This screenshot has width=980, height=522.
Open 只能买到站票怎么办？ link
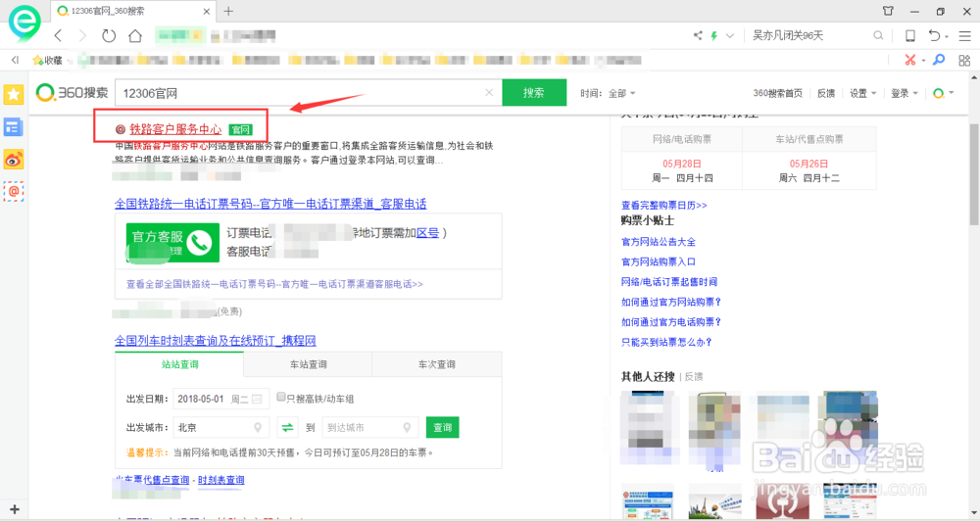point(666,342)
